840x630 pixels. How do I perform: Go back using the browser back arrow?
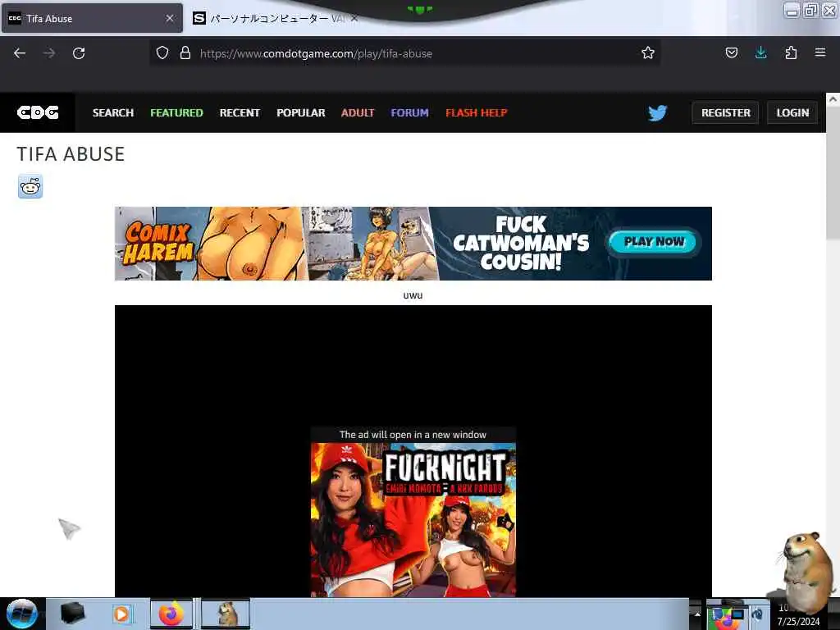[20, 53]
